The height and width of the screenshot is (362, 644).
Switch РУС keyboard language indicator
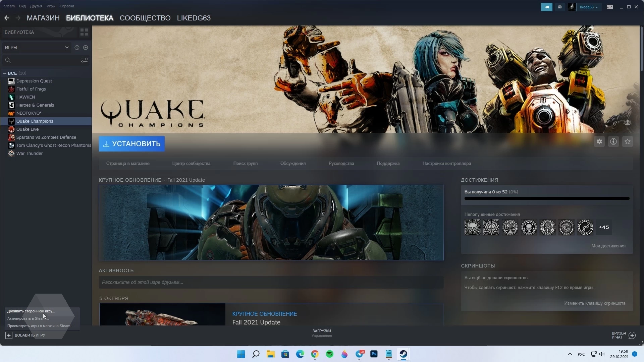tap(581, 354)
